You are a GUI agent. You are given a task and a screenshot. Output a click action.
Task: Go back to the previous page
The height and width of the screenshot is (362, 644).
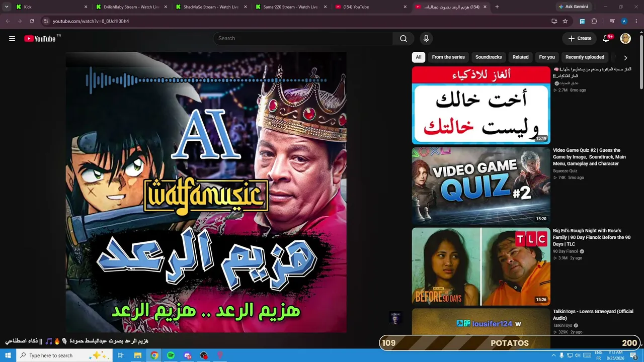(x=8, y=21)
